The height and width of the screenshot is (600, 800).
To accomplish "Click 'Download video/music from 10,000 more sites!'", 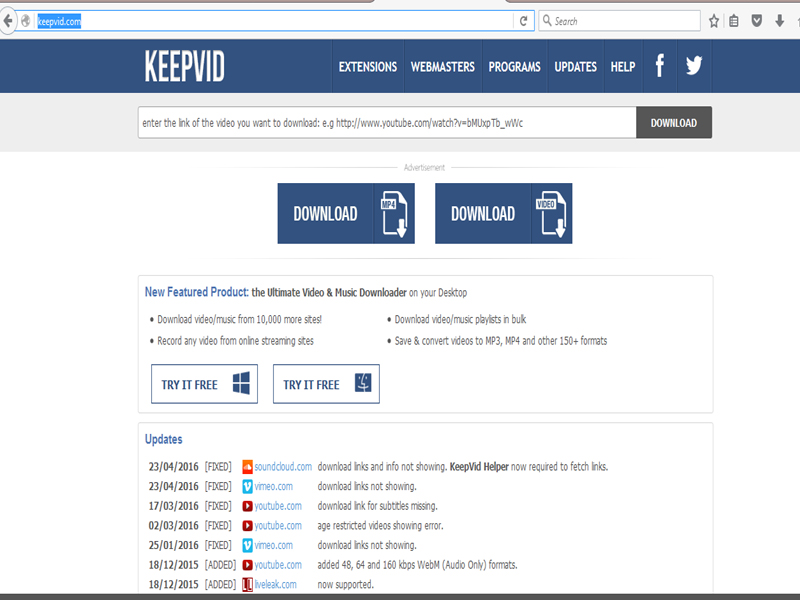I will tap(239, 319).
